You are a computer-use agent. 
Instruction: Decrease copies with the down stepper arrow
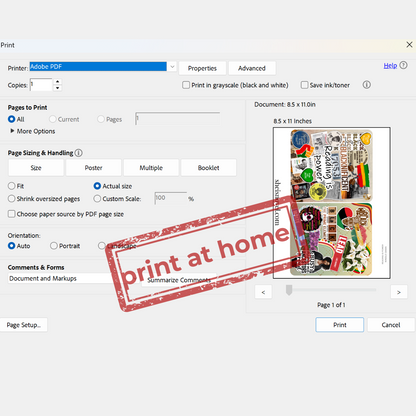pos(58,88)
